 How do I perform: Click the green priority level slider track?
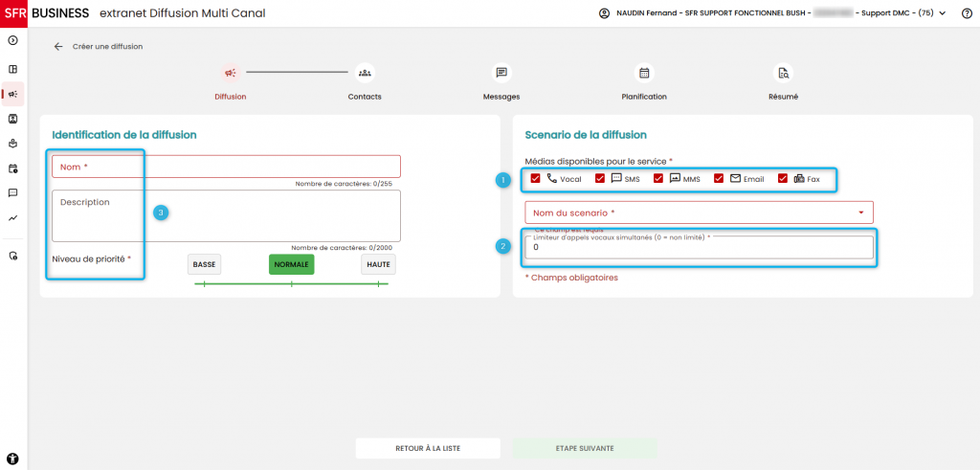tap(291, 284)
